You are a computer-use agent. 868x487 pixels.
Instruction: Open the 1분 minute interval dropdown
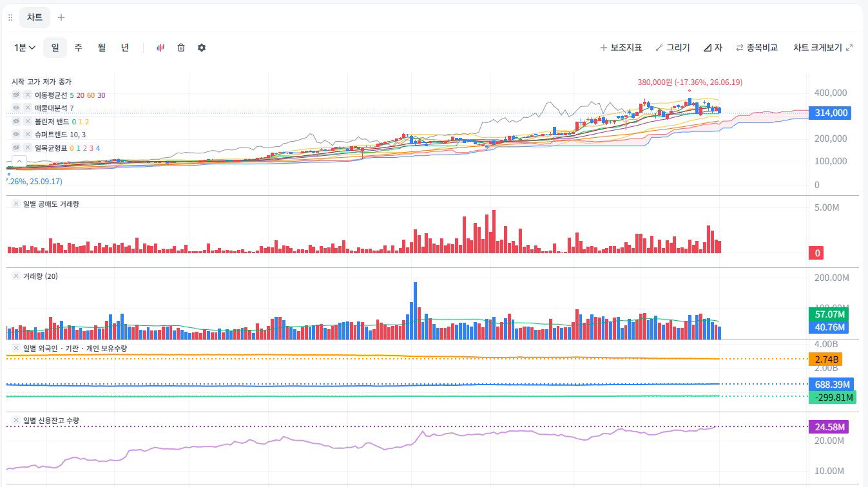click(x=24, y=48)
